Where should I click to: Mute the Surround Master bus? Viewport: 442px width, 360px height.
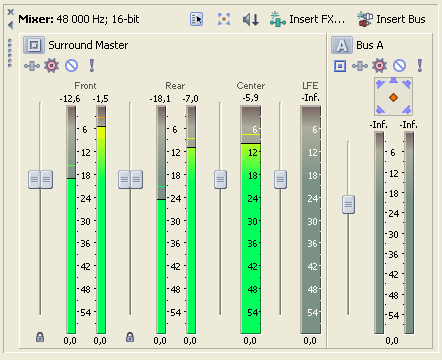71,66
